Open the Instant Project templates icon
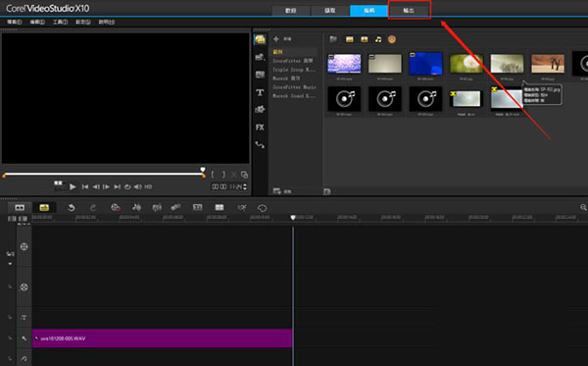The image size is (588, 366). point(260,57)
